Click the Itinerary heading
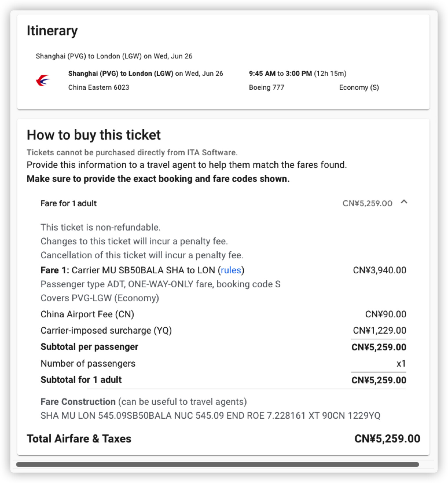 (x=52, y=31)
